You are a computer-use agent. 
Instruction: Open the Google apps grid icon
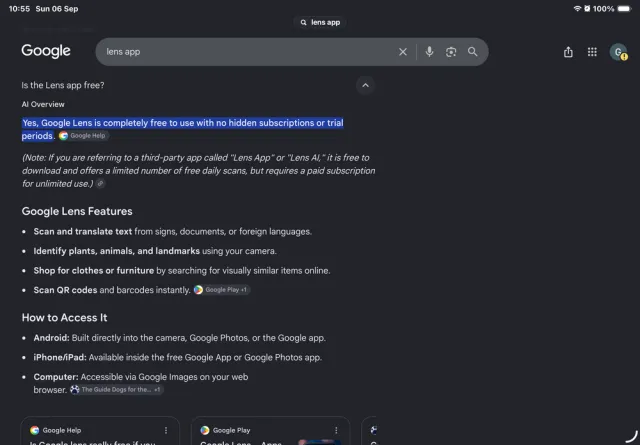592,52
